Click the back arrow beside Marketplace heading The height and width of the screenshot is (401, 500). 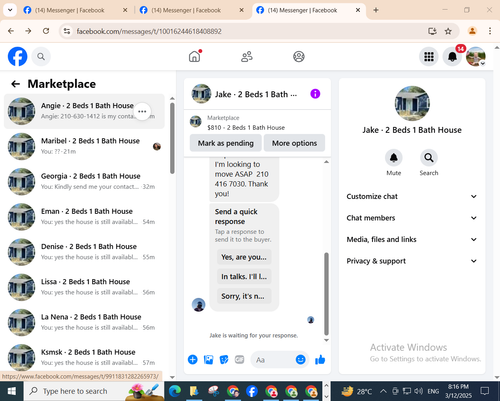(x=16, y=84)
